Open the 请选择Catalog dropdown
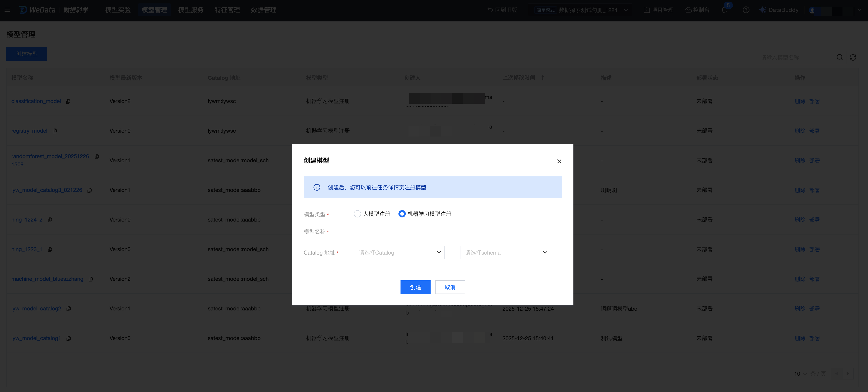The image size is (868, 392). coord(399,253)
